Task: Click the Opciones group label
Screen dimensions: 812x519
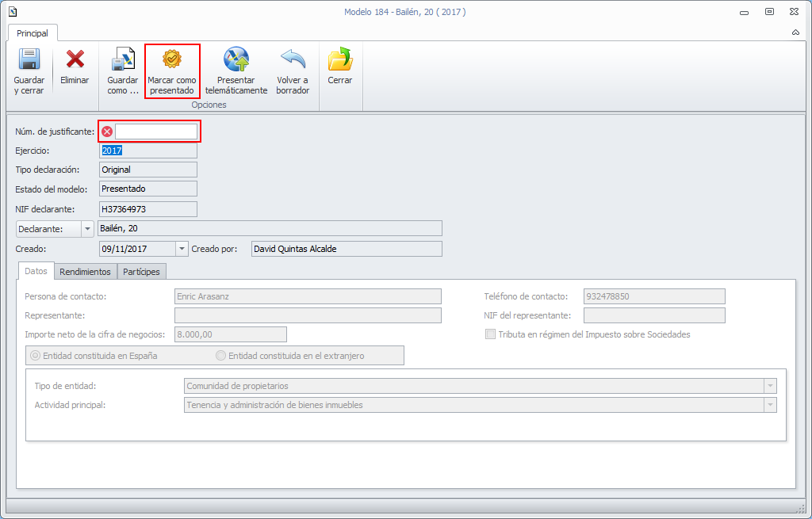Action: [209, 105]
